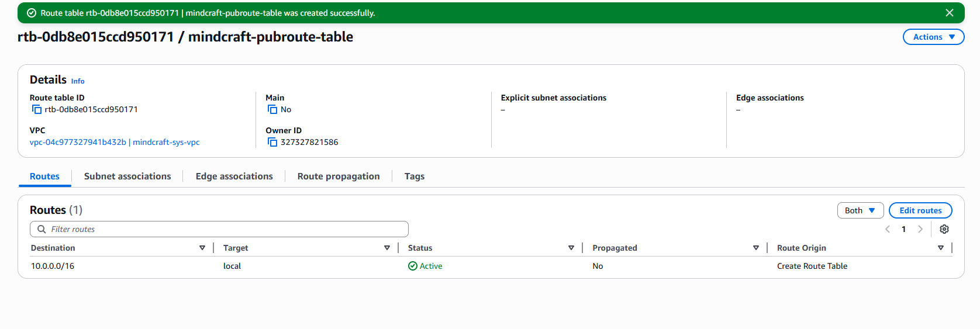Click the Edit routes button

(920, 210)
